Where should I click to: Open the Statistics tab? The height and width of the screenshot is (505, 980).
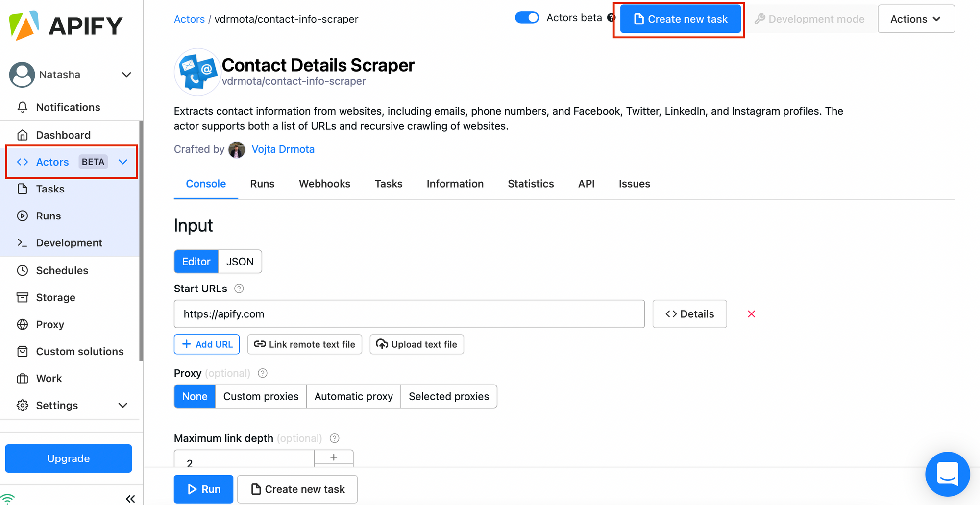click(531, 184)
